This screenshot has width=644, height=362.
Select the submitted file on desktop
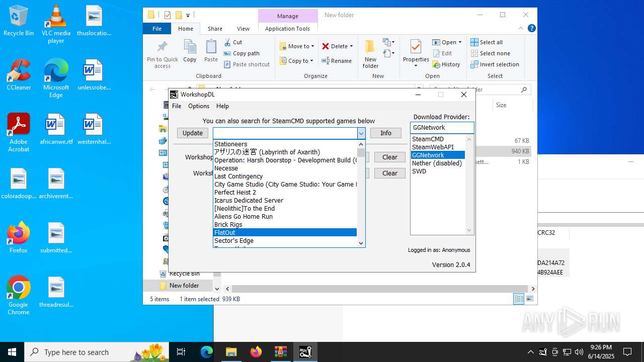pyautogui.click(x=56, y=238)
